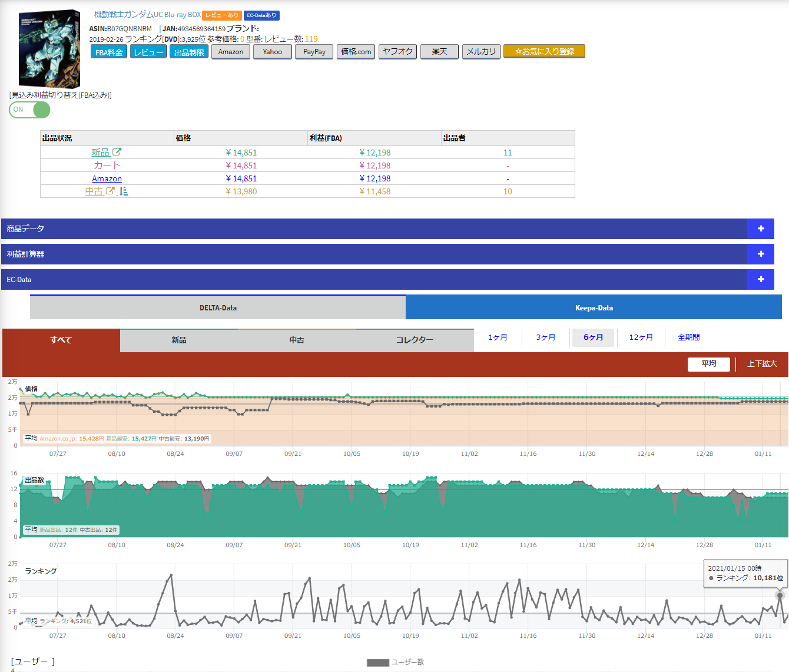
Task: Click ユーザー数 legend swatch
Action: (x=378, y=663)
